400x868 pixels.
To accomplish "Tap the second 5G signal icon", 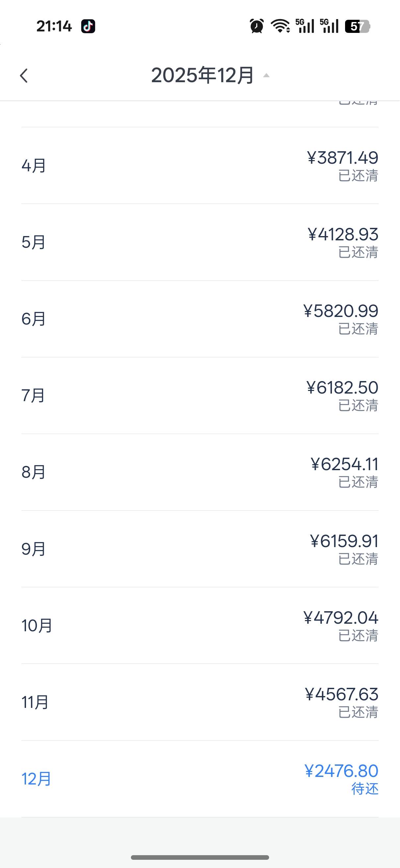I will pos(329,26).
